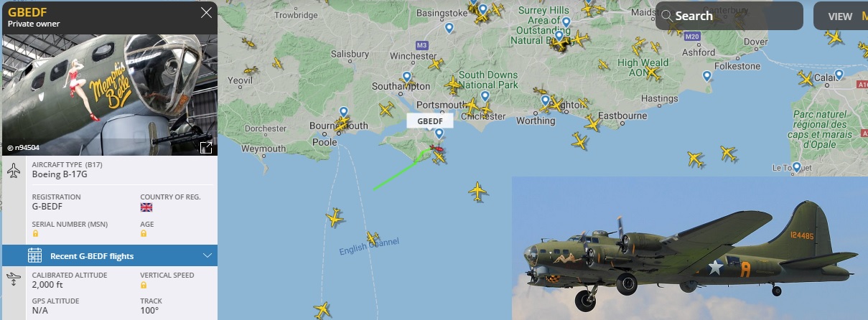868x320 pixels.
Task: Click the locked Age field icon
Action: click(x=144, y=234)
